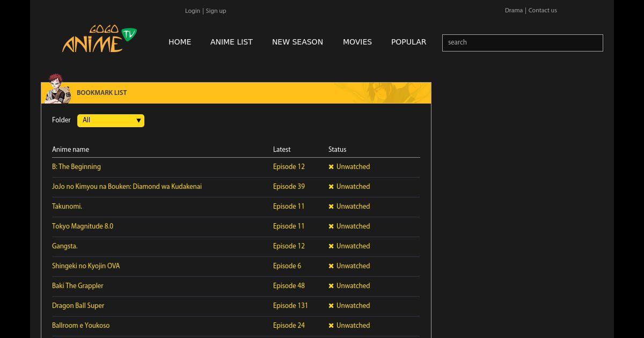Click the Anime name column header

click(x=70, y=150)
